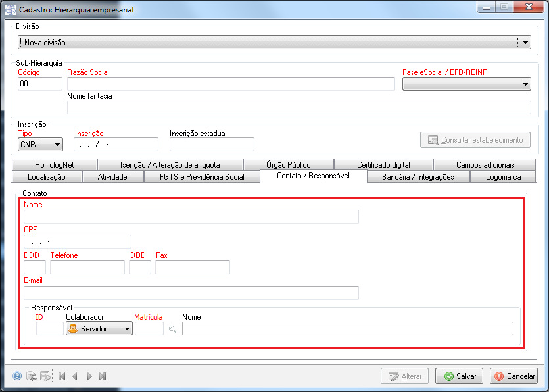This screenshot has width=549, height=392.
Task: Click the contact E-mail input field
Action: pyautogui.click(x=191, y=293)
